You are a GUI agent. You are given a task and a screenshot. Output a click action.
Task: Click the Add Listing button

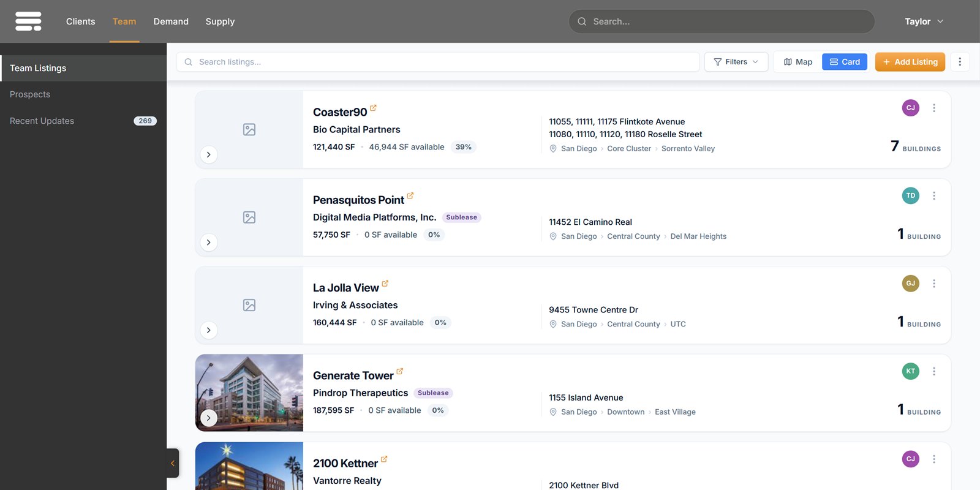pyautogui.click(x=910, y=62)
